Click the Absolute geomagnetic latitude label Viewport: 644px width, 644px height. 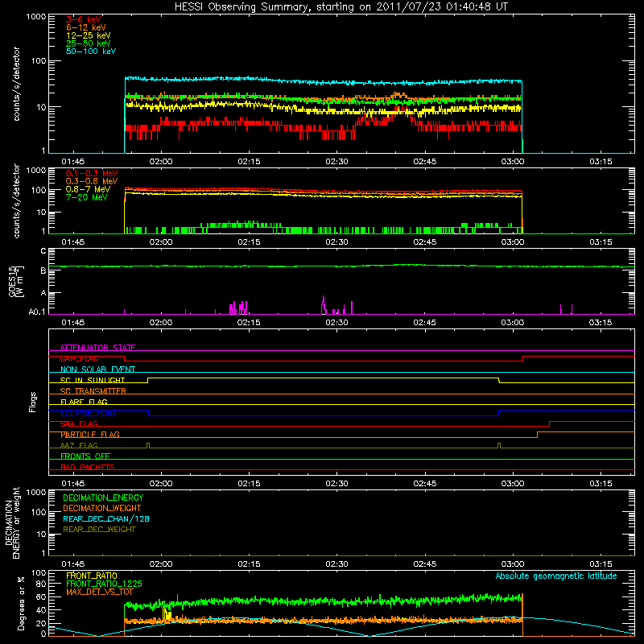point(556,576)
